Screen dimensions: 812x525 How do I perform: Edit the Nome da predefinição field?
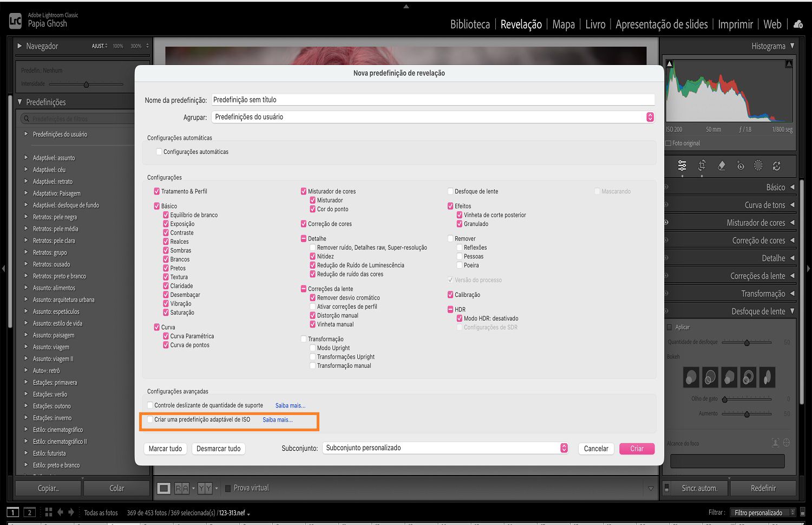click(433, 100)
